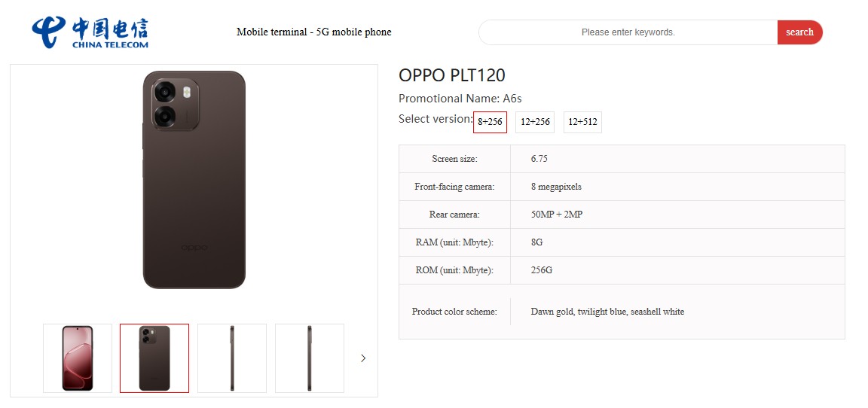Click the Promotional Name A6s text
868x408 pixels.
pos(460,99)
